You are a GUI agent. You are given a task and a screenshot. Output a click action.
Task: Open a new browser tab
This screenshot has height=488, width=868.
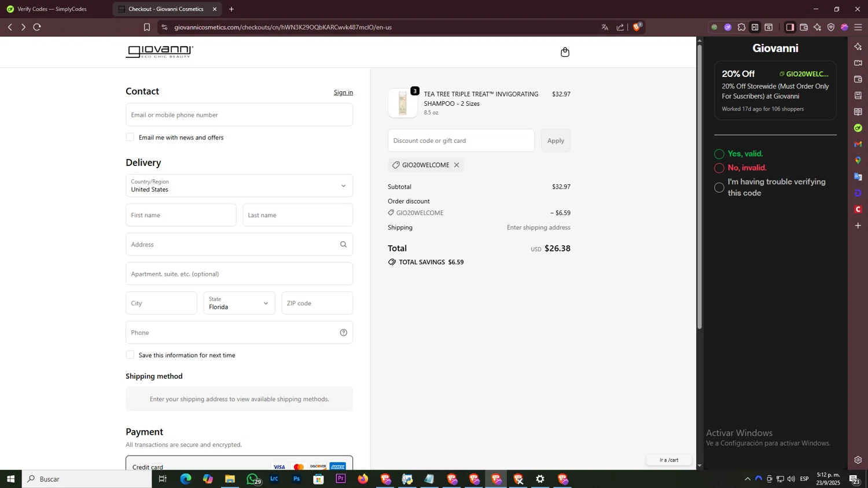[231, 9]
